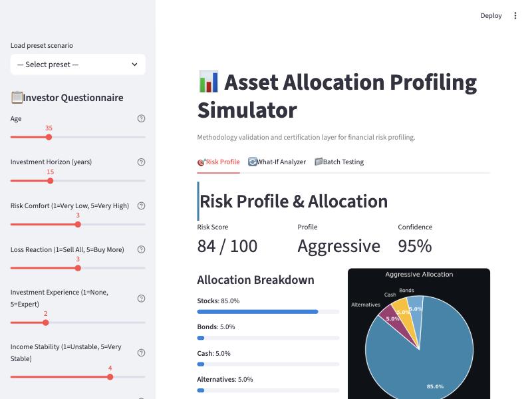Click the '84 / 100' risk score value

tap(227, 246)
